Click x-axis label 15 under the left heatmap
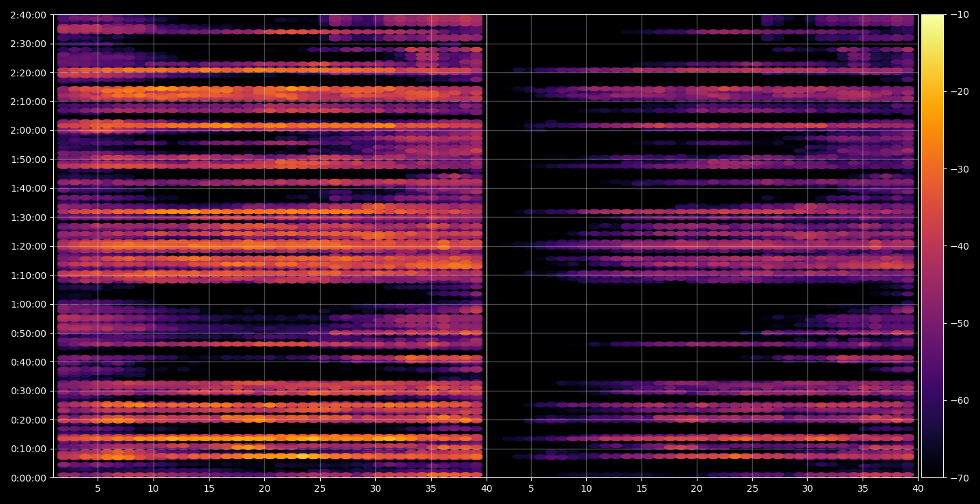This screenshot has height=504, width=980. 209,488
